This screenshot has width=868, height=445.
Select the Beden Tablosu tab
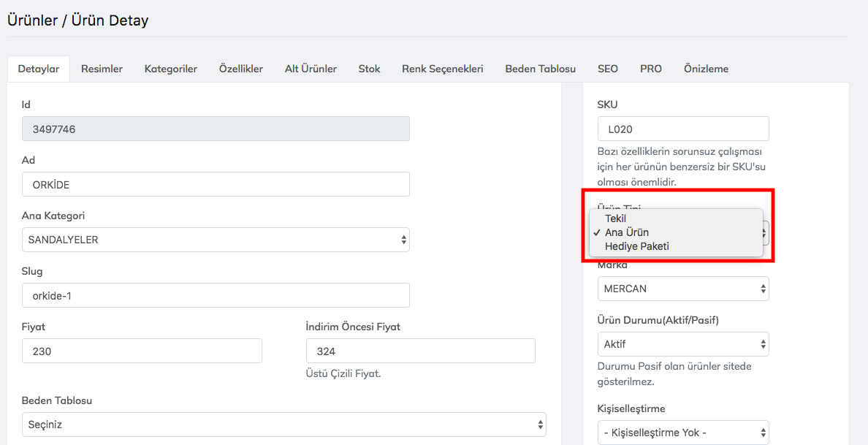pos(540,69)
